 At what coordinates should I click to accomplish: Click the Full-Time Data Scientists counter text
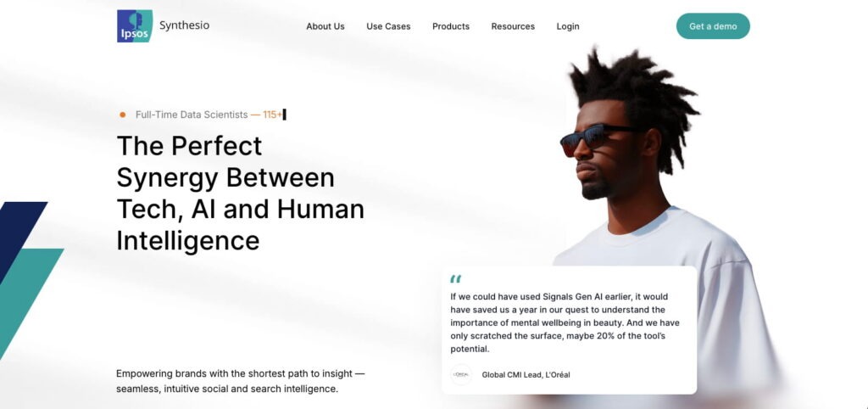(x=209, y=115)
